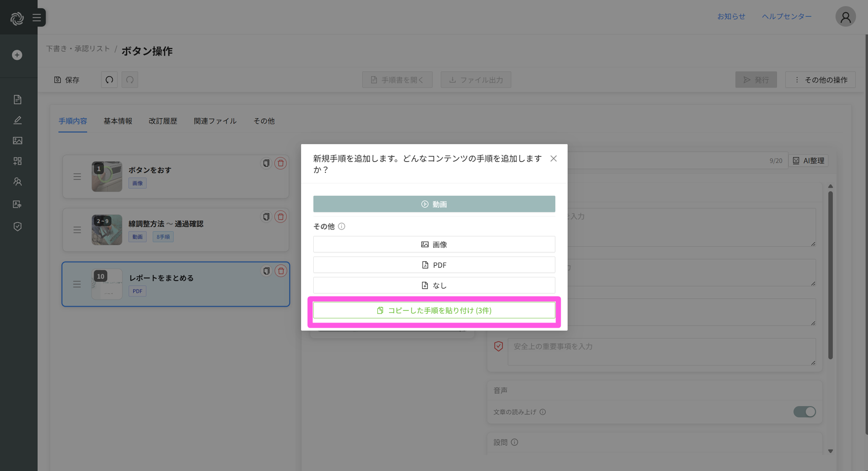Select the 動画 content type button
Viewport: 868px width, 471px height.
[434, 204]
